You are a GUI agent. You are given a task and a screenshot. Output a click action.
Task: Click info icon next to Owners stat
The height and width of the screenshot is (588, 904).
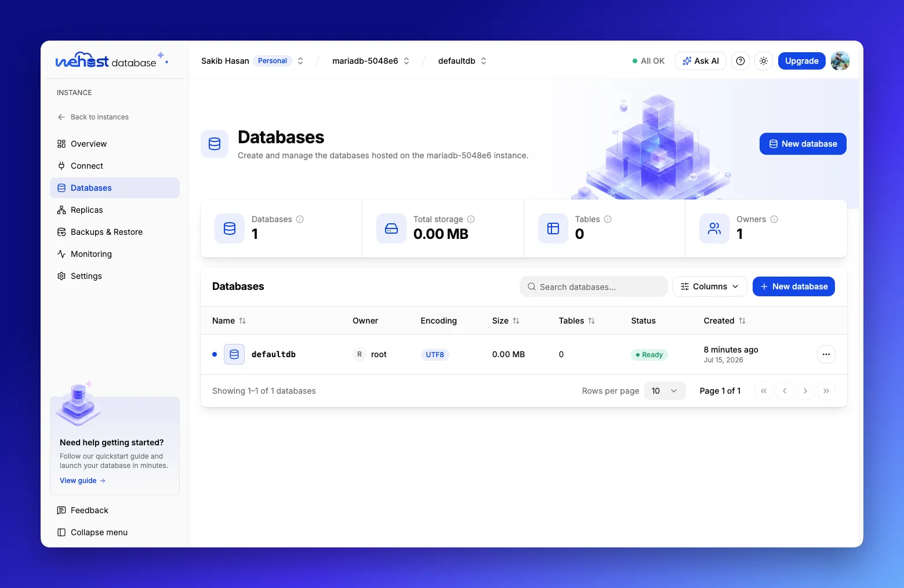(774, 219)
